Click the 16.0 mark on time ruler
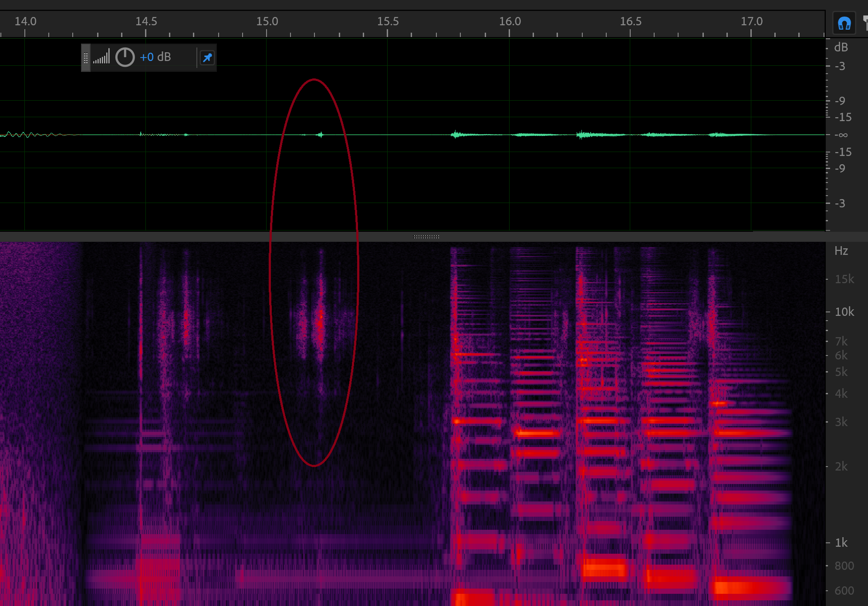This screenshot has height=606, width=868. (509, 21)
